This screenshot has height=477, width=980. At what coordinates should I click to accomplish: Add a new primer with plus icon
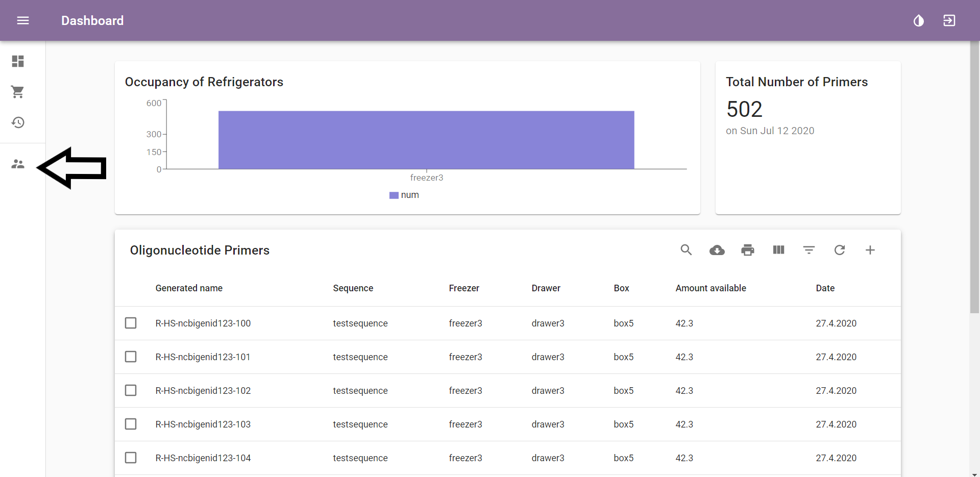[870, 250]
